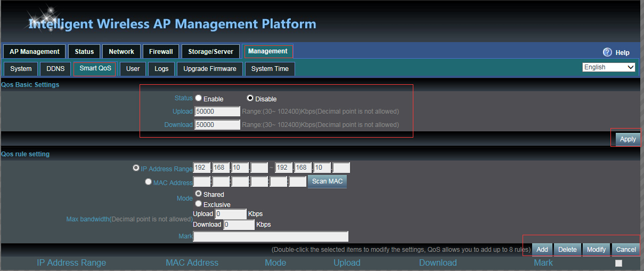Add a new QoS rule
The width and height of the screenshot is (644, 271).
542,249
